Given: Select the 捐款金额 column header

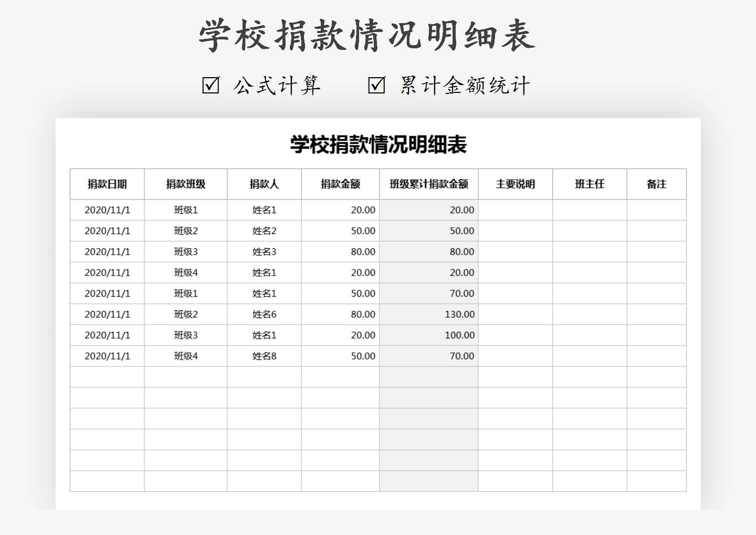Looking at the screenshot, I should (340, 184).
